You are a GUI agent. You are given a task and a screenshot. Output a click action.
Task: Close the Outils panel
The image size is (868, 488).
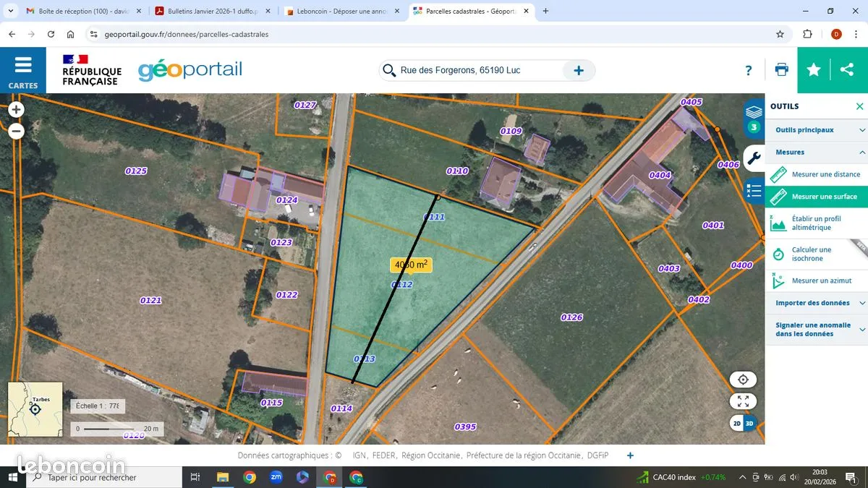[x=859, y=106]
